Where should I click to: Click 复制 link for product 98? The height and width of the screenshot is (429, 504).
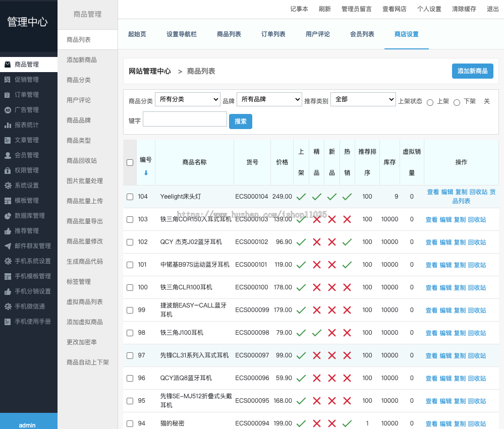[460, 333]
